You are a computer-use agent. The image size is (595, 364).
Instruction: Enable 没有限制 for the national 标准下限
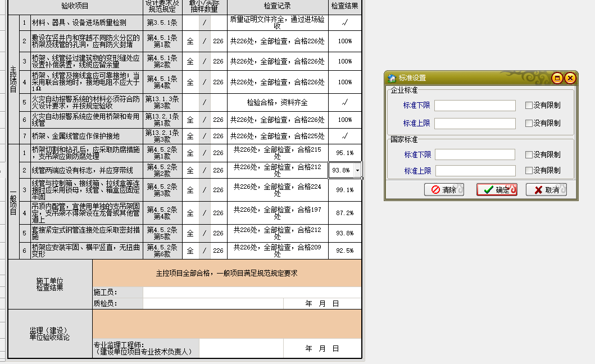pyautogui.click(x=528, y=155)
